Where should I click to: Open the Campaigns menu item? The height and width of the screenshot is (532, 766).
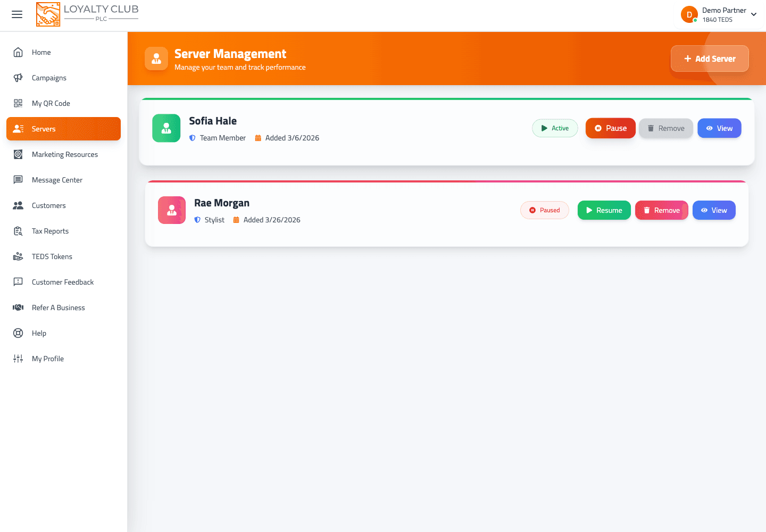pyautogui.click(x=63, y=78)
